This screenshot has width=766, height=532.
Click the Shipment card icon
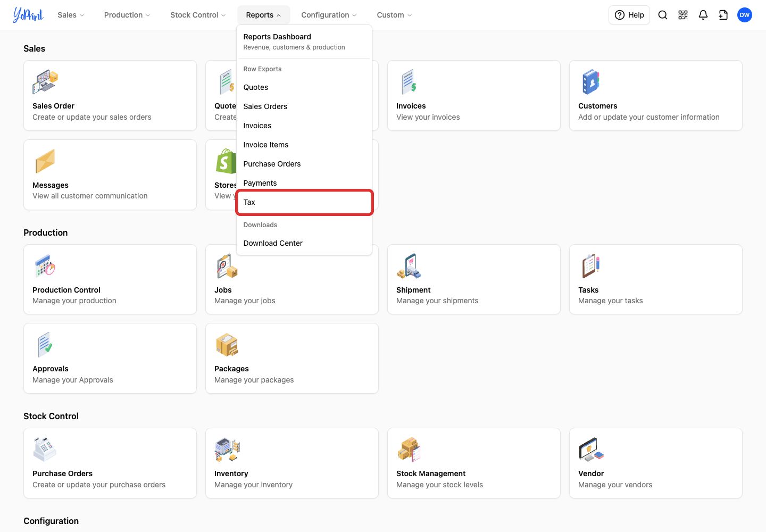pyautogui.click(x=409, y=266)
